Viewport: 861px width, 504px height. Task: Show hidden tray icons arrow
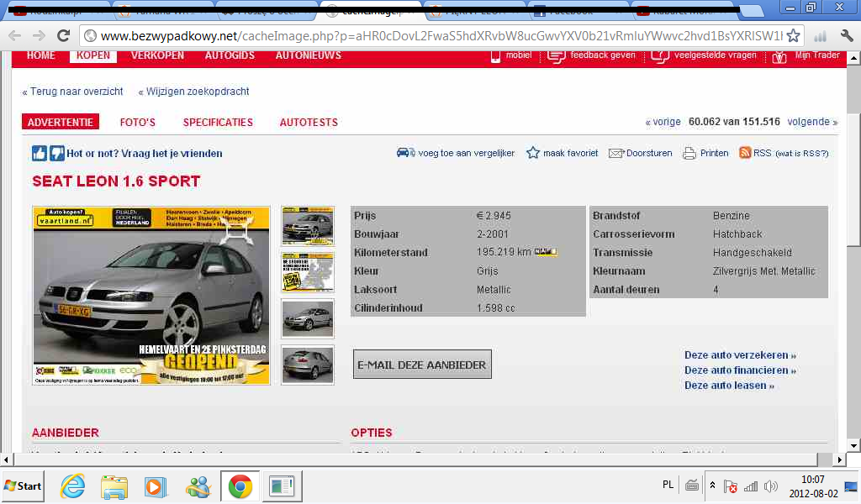pyautogui.click(x=713, y=486)
